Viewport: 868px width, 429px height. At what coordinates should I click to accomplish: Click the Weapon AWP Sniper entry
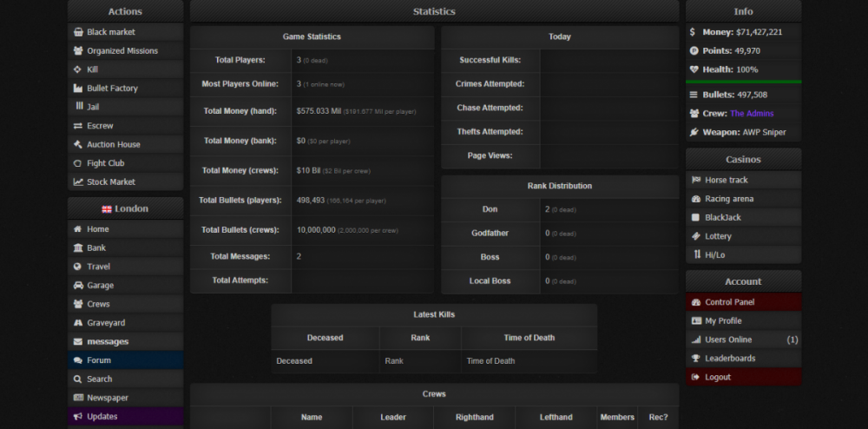point(744,132)
